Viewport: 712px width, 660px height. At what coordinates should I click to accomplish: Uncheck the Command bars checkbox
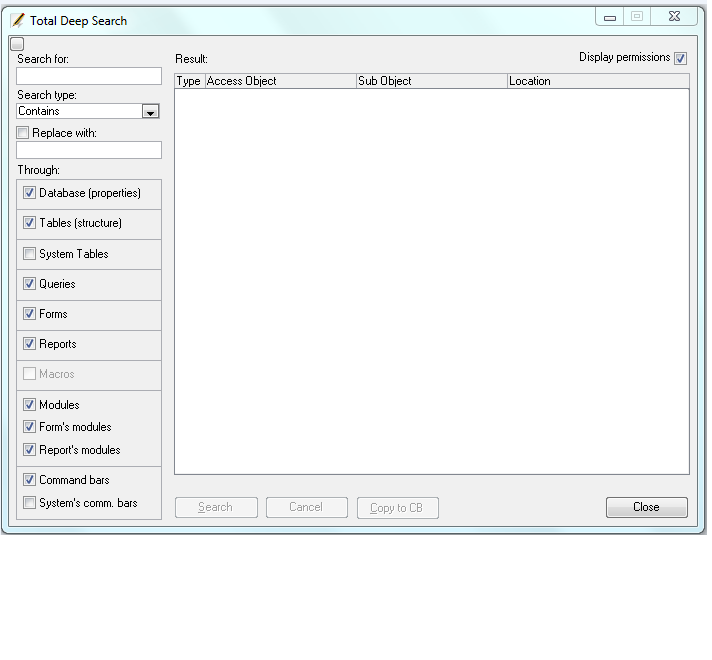30,480
